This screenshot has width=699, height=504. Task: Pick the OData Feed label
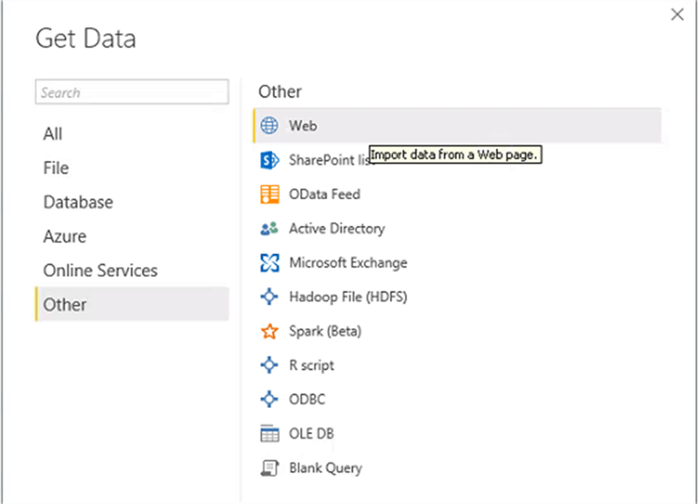(325, 194)
